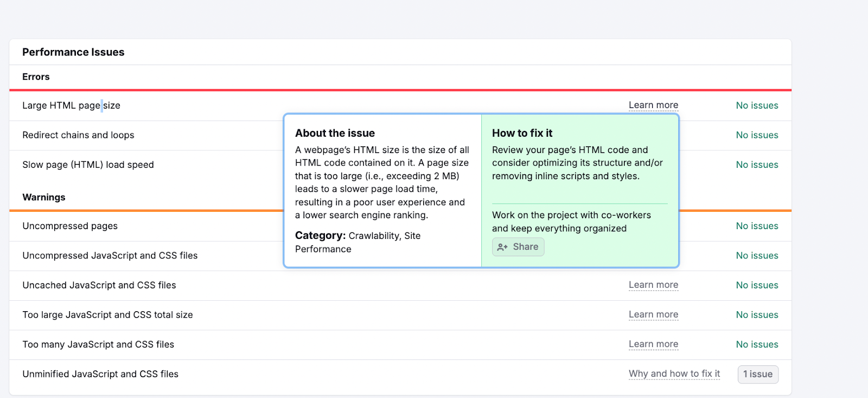This screenshot has width=868, height=398.
Task: Click the 'Performance Issues' panel heading
Action: coord(73,52)
